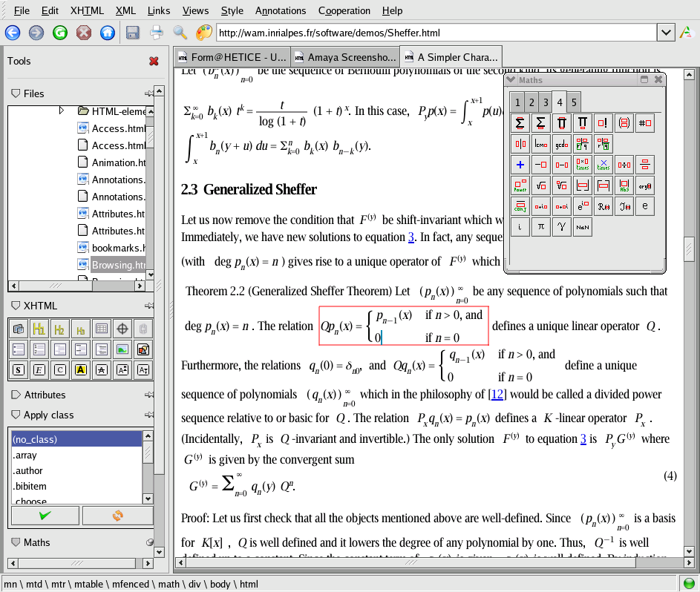This screenshot has height=592, width=700.
Task: Open search with the magnifying glass icon
Action: 180,33
